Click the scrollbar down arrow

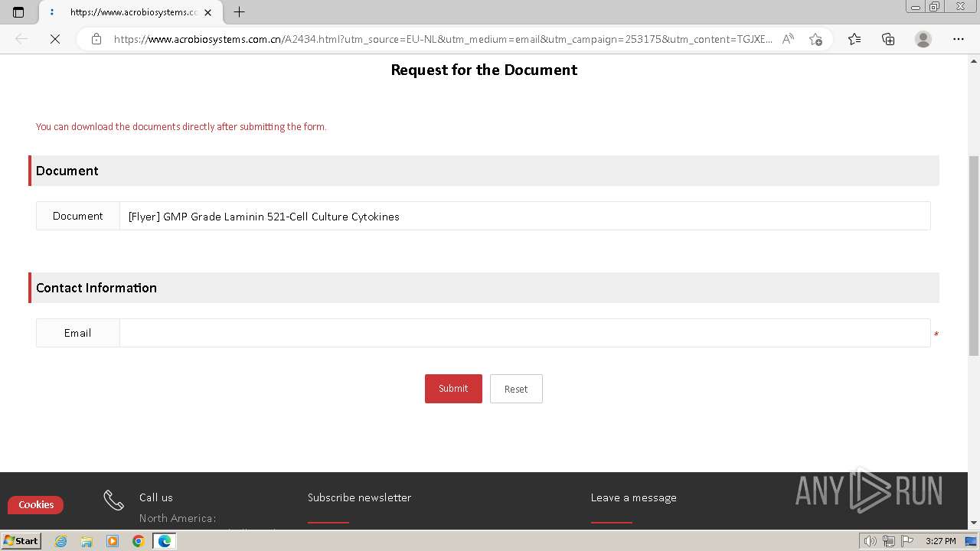[x=974, y=523]
